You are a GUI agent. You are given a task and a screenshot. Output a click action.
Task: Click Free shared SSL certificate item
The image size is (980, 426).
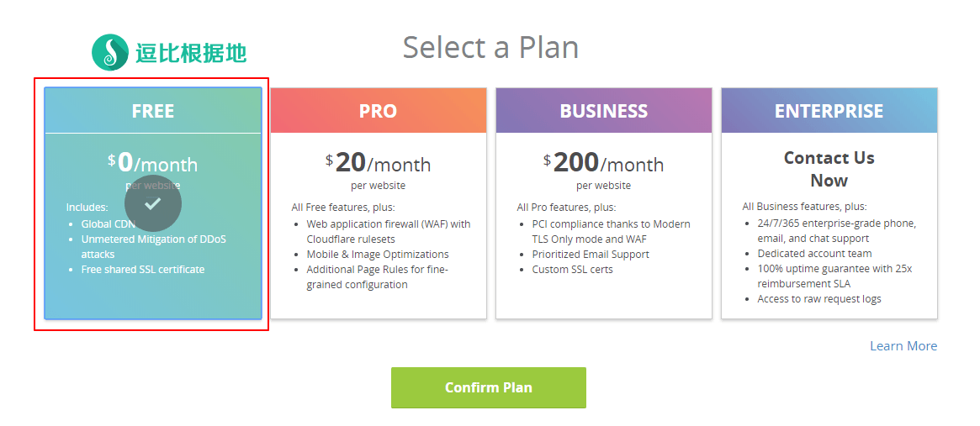(x=143, y=270)
